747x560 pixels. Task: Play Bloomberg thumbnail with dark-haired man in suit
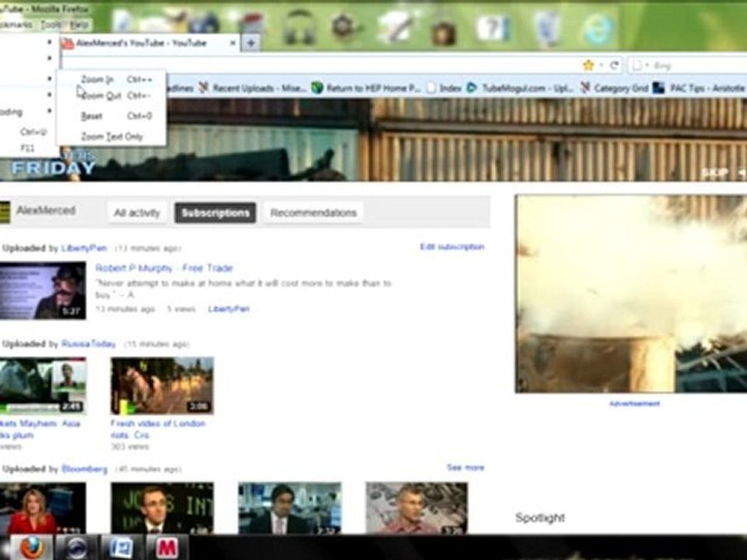(x=289, y=508)
